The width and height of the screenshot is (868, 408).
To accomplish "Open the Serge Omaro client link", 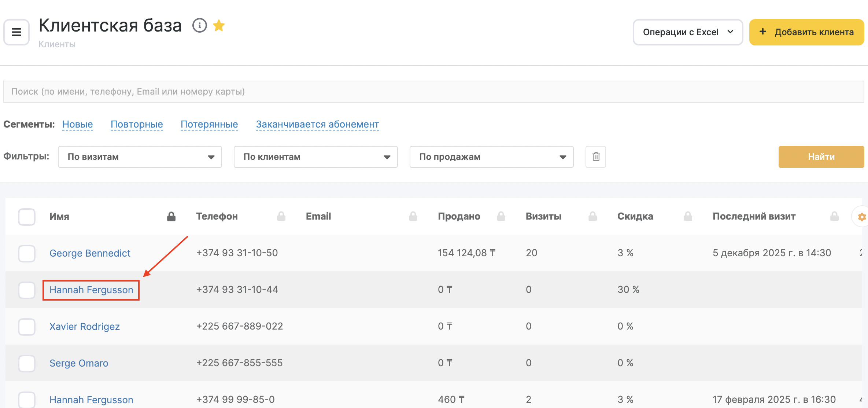I will 79,363.
